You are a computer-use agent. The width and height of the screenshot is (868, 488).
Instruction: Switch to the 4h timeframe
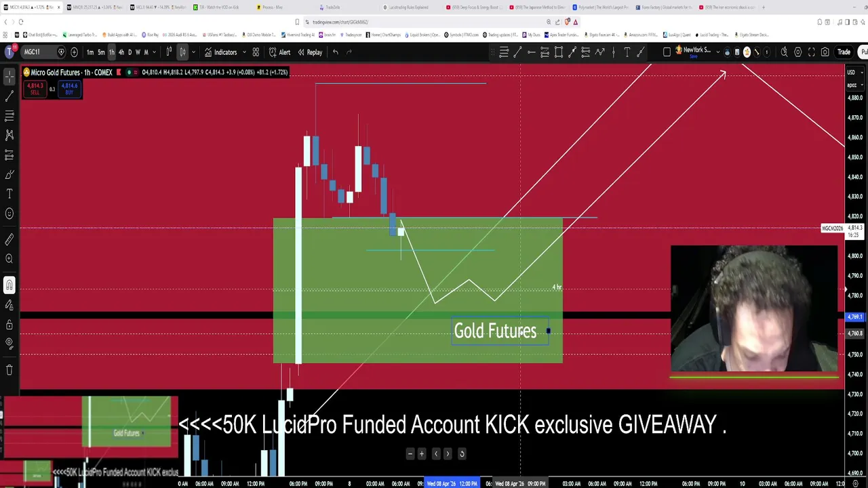coord(121,52)
